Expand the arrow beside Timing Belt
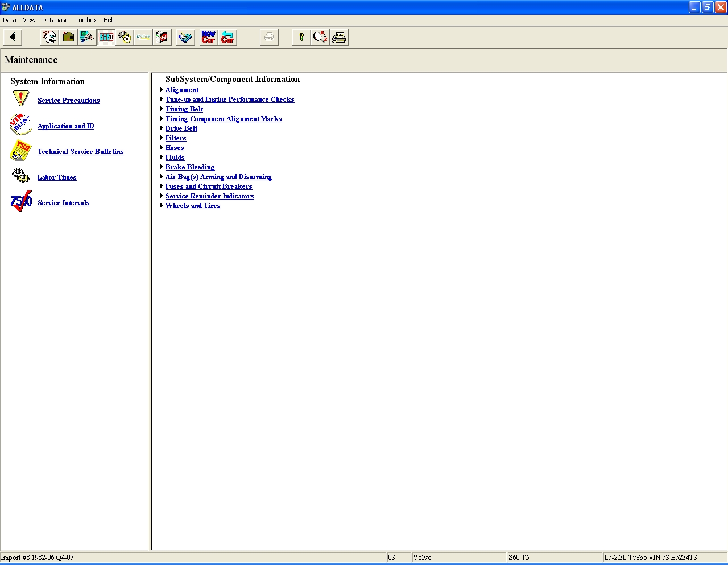 click(162, 109)
